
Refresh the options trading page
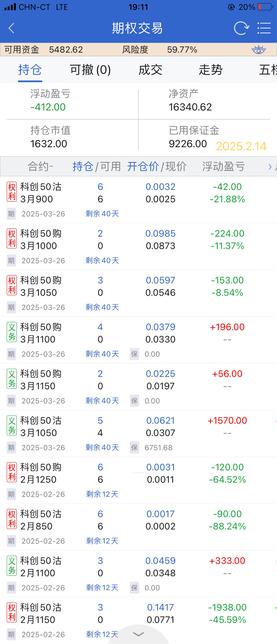point(241,28)
